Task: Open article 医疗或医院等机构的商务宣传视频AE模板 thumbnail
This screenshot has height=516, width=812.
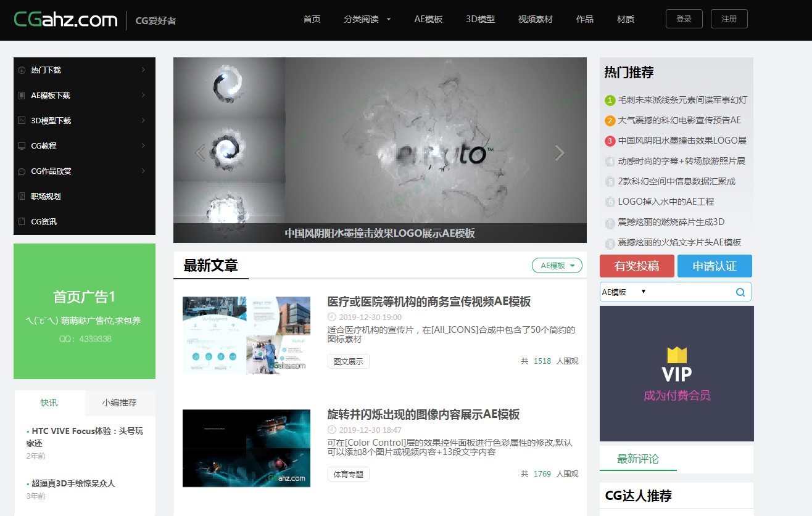Action: (246, 335)
